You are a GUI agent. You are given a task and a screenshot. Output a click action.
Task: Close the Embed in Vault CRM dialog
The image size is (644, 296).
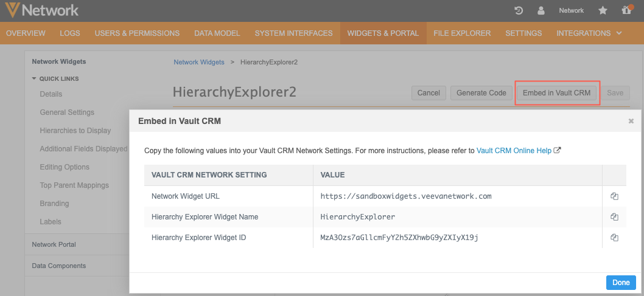click(x=631, y=121)
